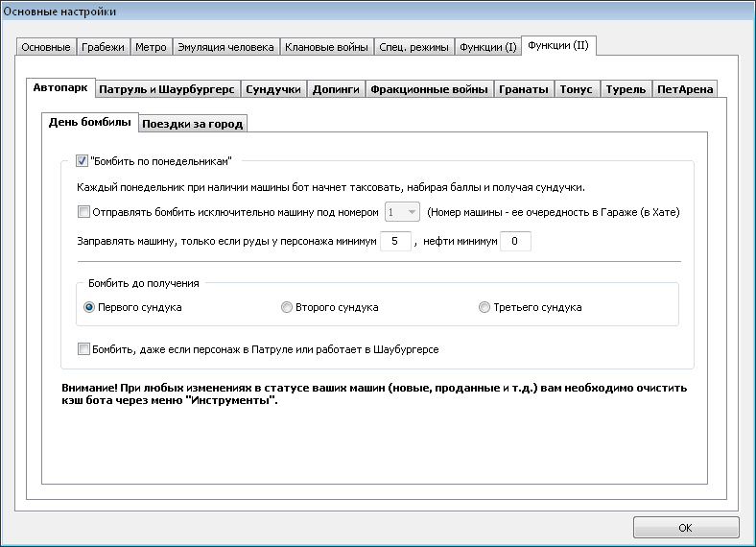Enable sending only a specific car number checkbox
Screen dimensions: 756x547
tap(83, 212)
